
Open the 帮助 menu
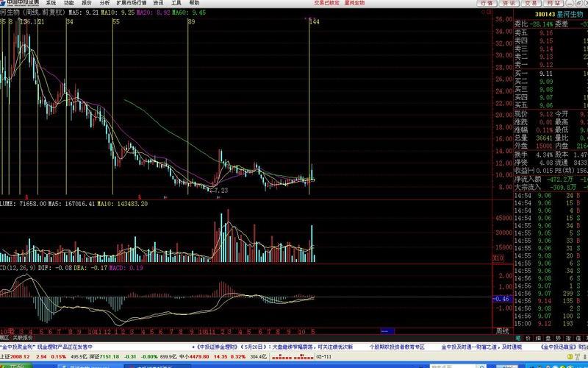[x=194, y=3]
